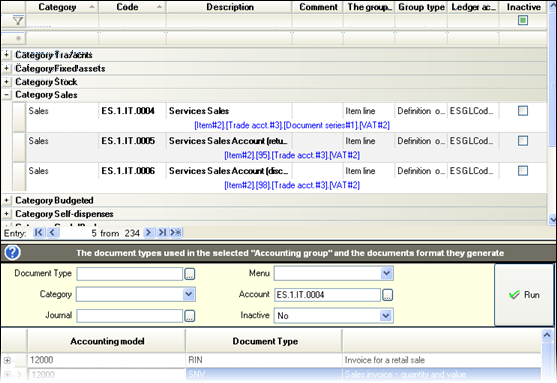Expand the Category Stock group
The image size is (557, 383).
point(6,81)
